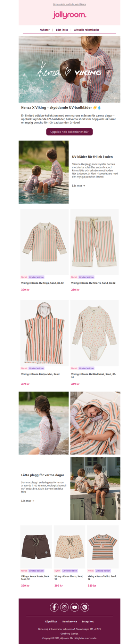
Task: Select the UV-Baddräkt product image
Action: 95,333
